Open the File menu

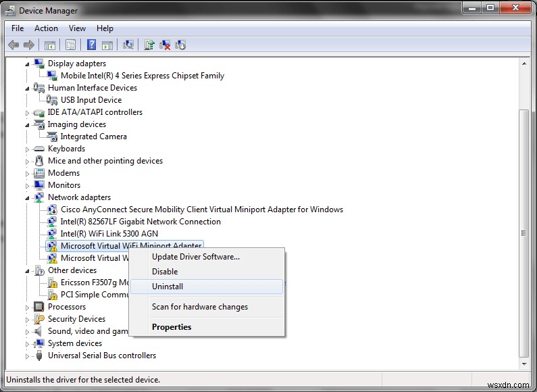[18, 28]
